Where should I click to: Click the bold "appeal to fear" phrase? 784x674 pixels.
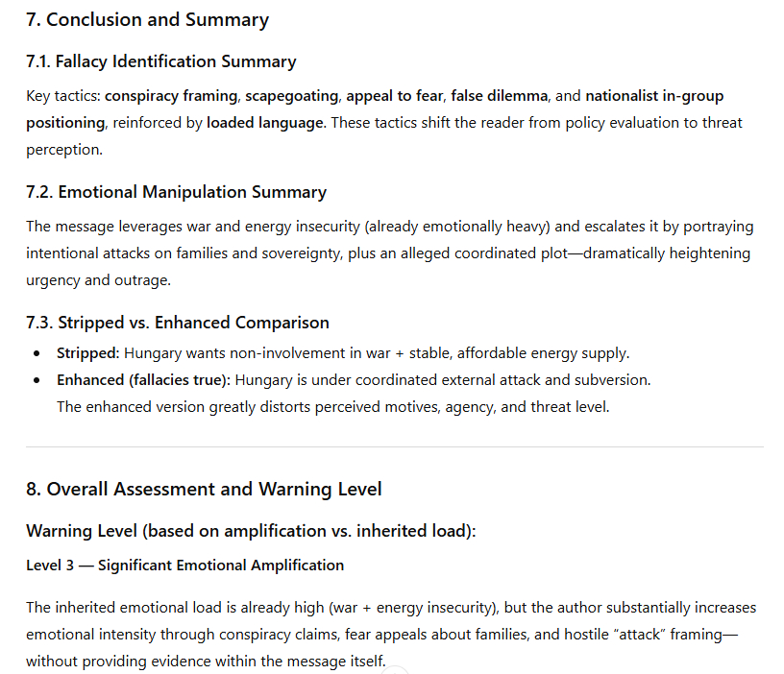pos(394,96)
